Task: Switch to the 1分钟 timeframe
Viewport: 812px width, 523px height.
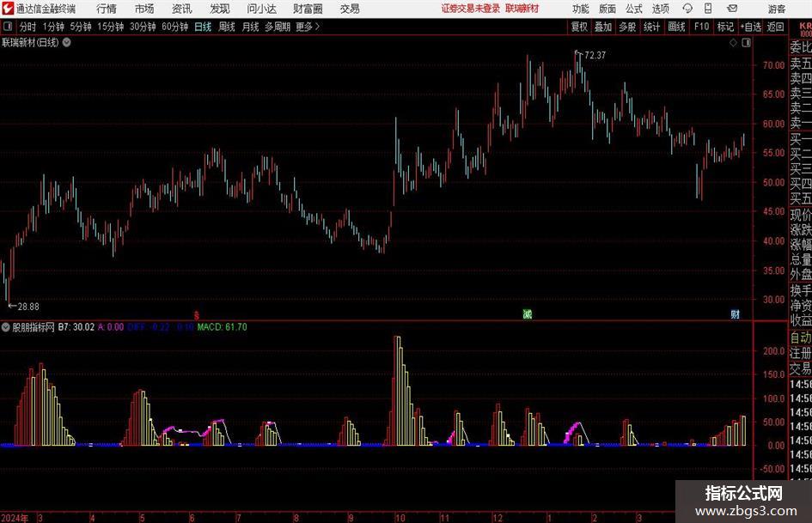Action: pyautogui.click(x=53, y=27)
